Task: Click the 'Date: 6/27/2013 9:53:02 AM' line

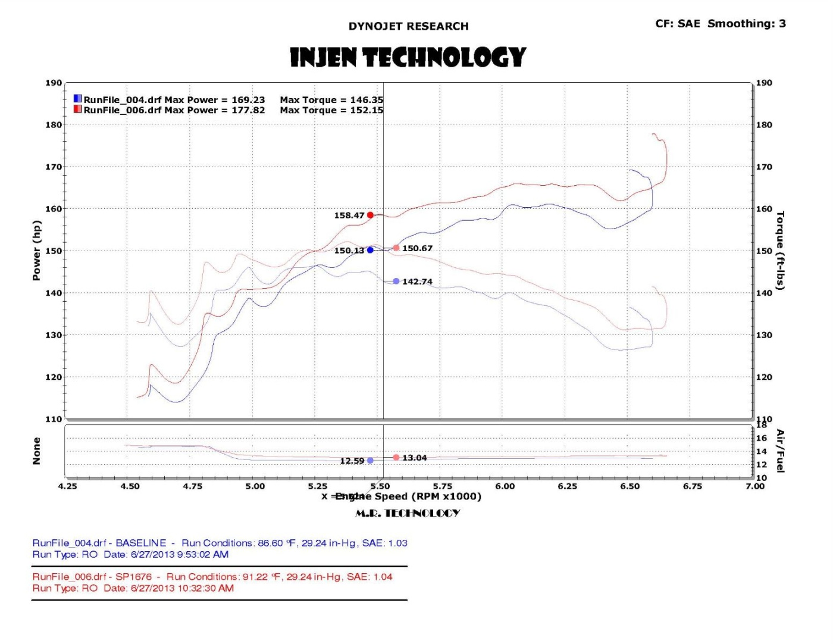Action: 166,554
